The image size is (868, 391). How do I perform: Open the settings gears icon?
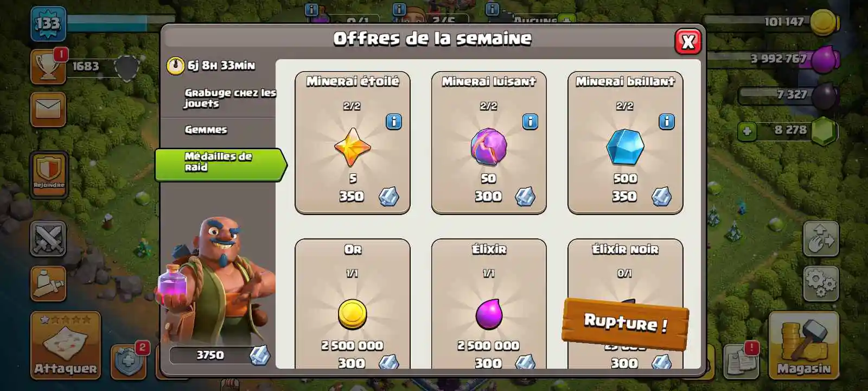click(x=821, y=282)
